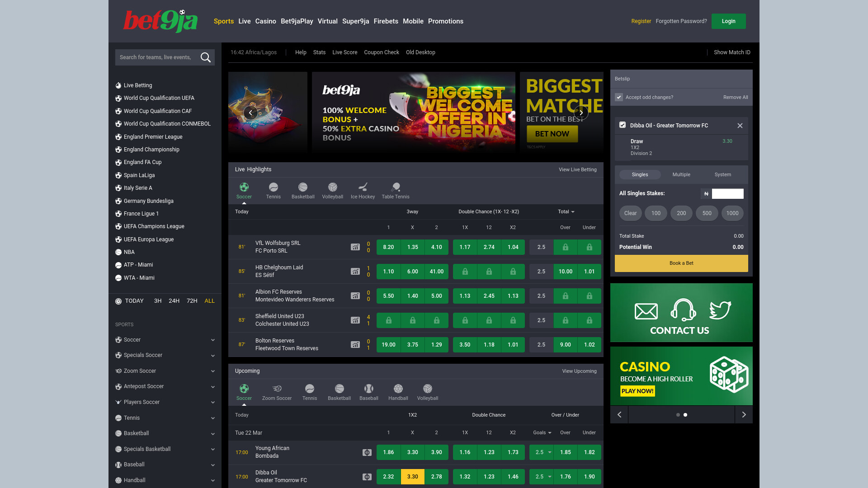Open stats icon for Albion FC Reserves match
This screenshot has width=868, height=488.
[x=355, y=296]
